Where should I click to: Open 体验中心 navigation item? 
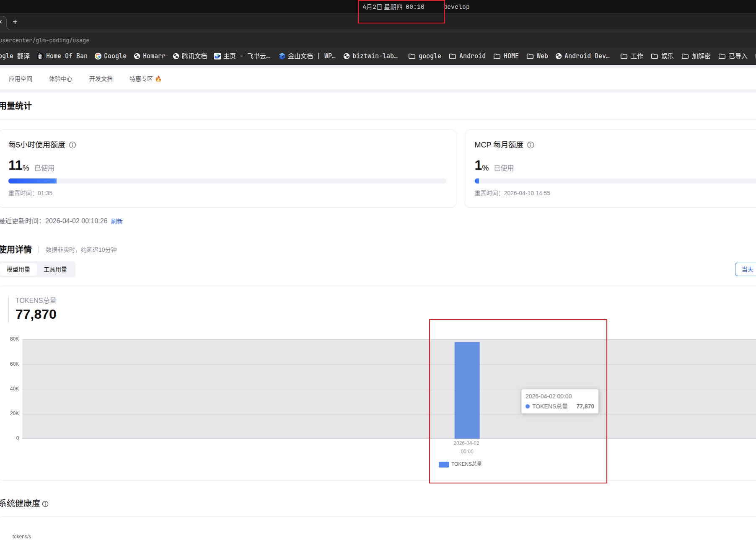pos(60,79)
